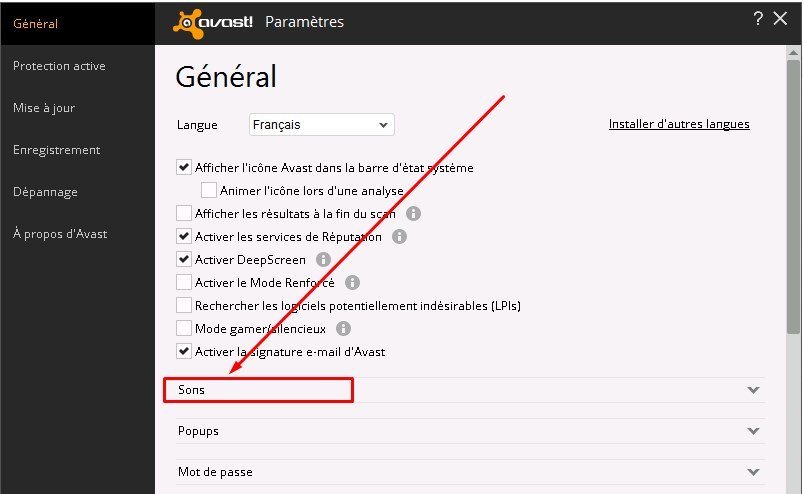
Task: Expand the Mot de passe section
Action: (753, 472)
